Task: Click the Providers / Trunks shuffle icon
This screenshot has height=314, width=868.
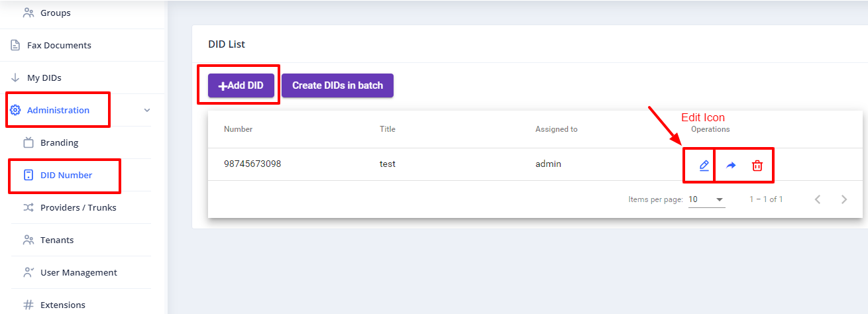Action: click(28, 207)
